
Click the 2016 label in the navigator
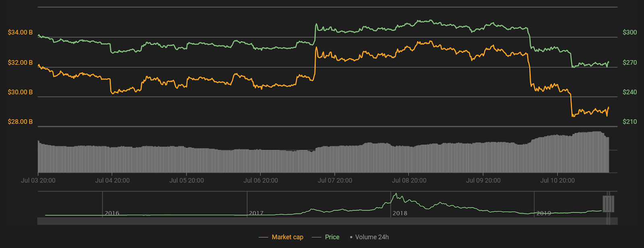pyautogui.click(x=112, y=213)
